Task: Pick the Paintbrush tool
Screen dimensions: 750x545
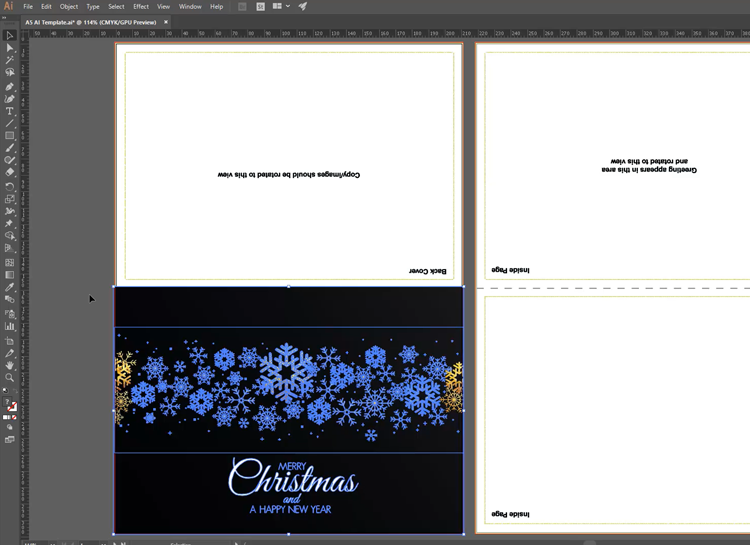Action: pyautogui.click(x=10, y=148)
